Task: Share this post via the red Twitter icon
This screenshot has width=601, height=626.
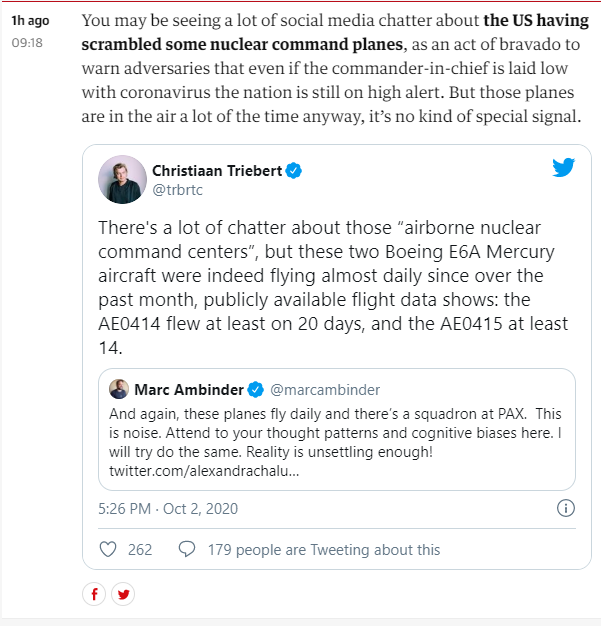Action: [123, 594]
